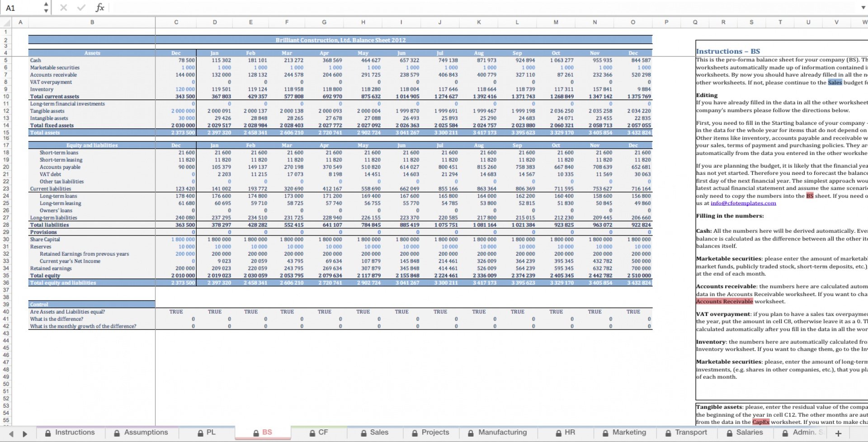The height and width of the screenshot is (442, 868).
Task: Click the 'Control' section header cell
Action: tap(92, 304)
